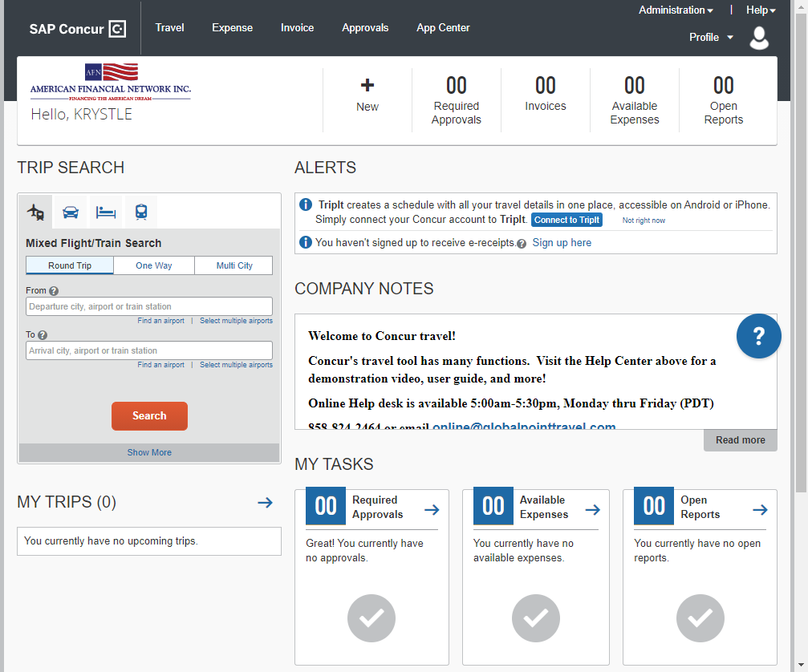
Task: Click 00 badge in Open Reports task
Action: (x=654, y=506)
